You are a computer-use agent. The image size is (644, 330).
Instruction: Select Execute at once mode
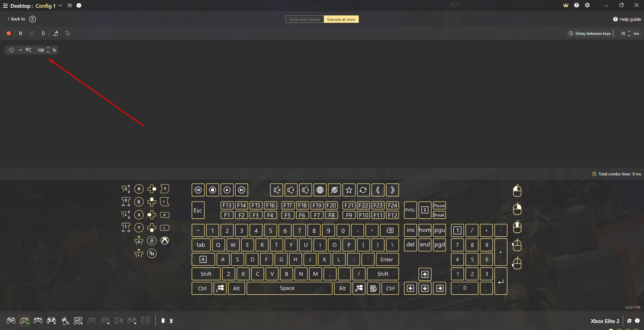tap(341, 19)
